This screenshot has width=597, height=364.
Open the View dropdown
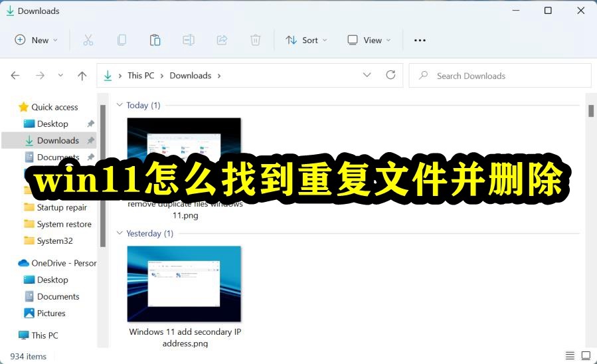pos(369,40)
